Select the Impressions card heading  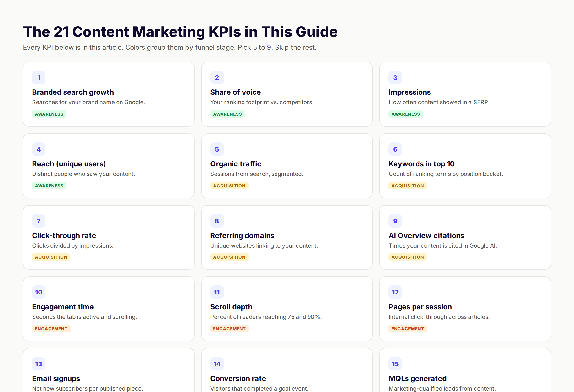pyautogui.click(x=409, y=92)
